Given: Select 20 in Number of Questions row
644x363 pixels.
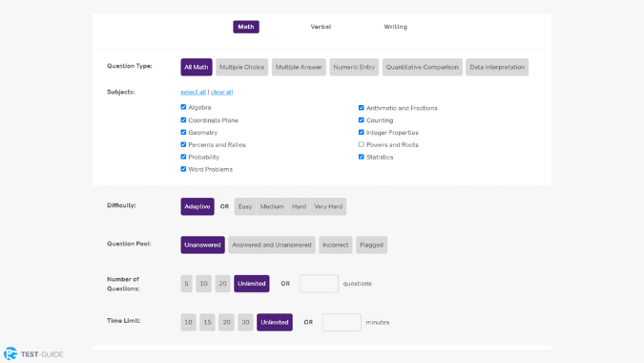Looking at the screenshot, I should (222, 284).
